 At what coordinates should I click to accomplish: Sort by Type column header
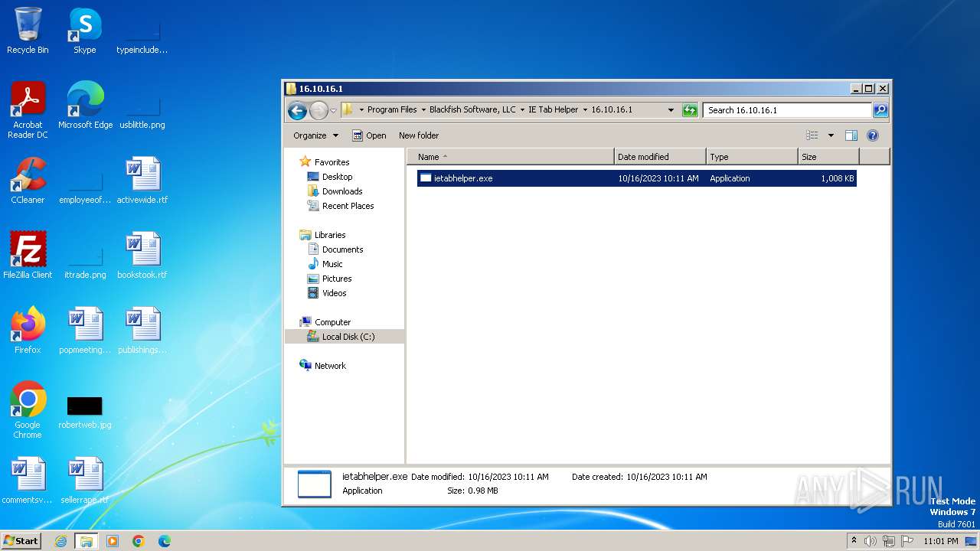click(752, 157)
